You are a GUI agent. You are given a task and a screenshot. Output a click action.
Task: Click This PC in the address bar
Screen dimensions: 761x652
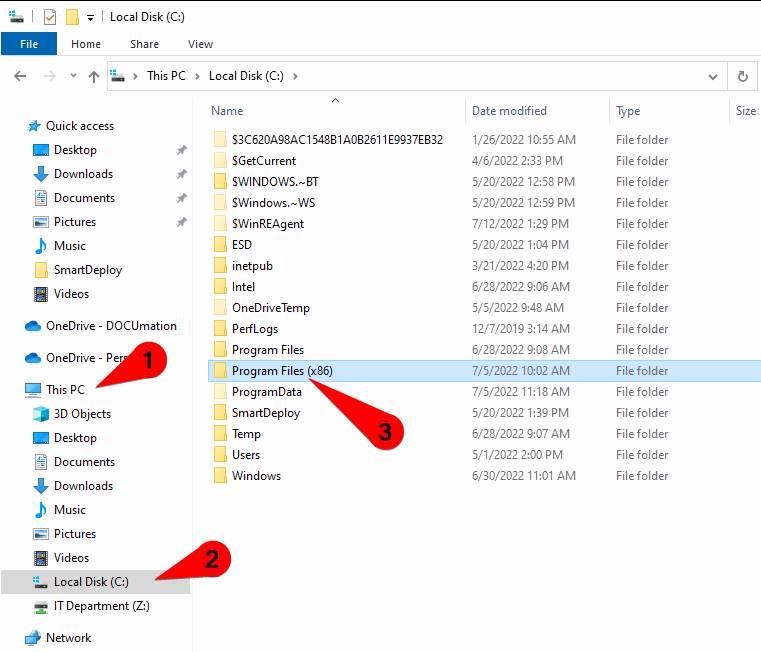pos(166,76)
